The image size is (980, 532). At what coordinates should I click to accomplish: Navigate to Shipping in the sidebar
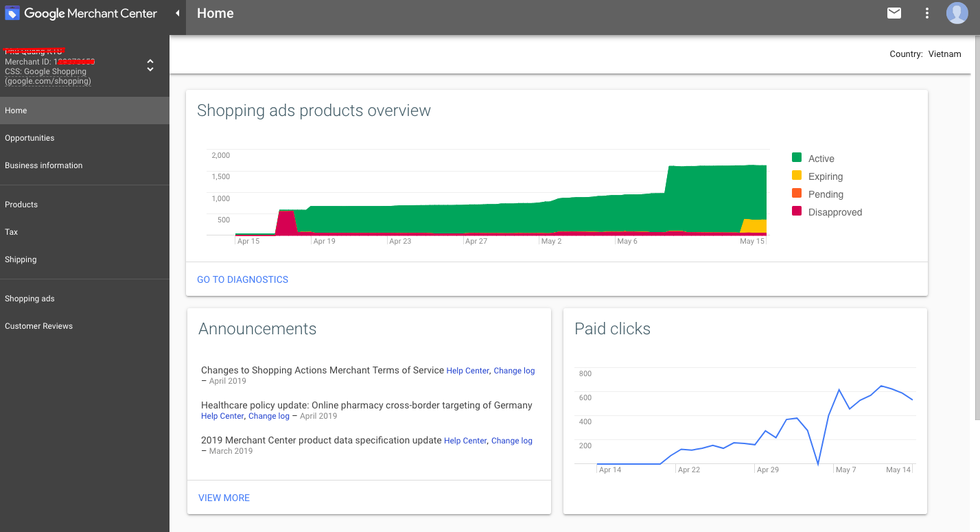(21, 259)
